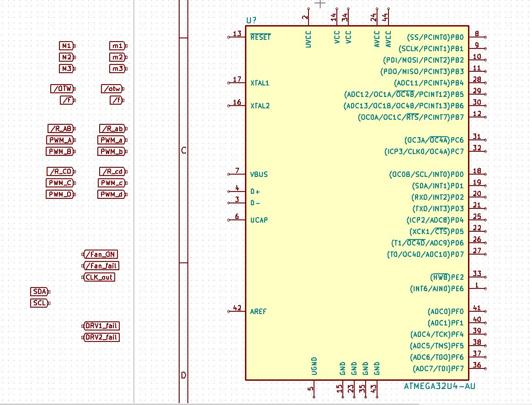
Task: Click the /R_ab lowercase label
Action: tap(113, 129)
